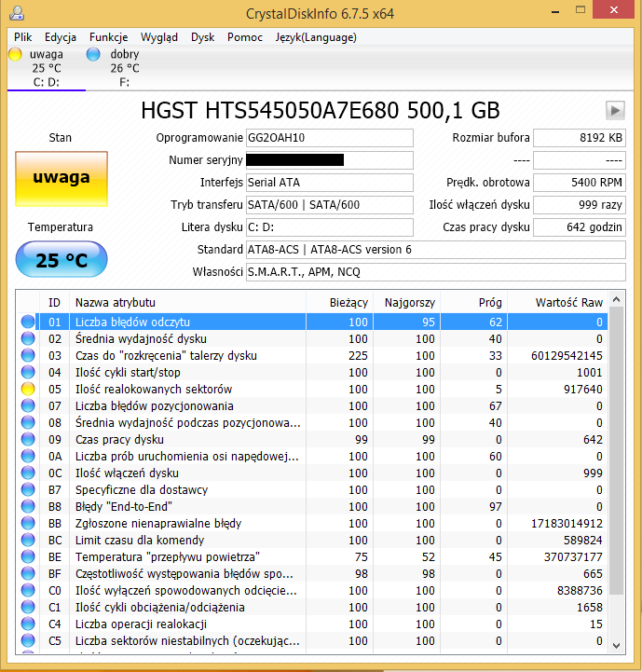The image size is (642, 672).
Task: Click yellow warning icon of attribute 05
Action: pos(28,389)
